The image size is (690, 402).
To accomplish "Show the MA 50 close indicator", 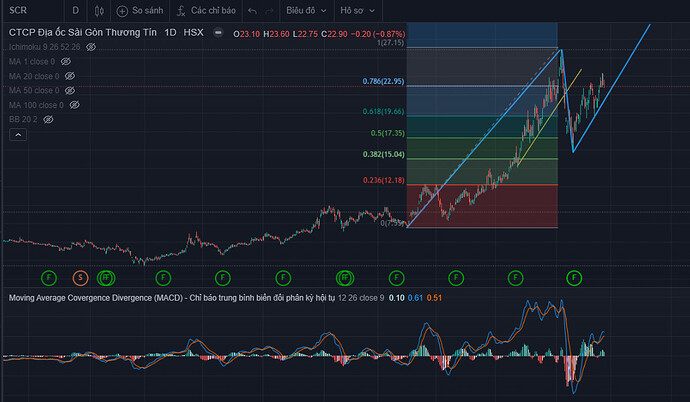I will click(x=70, y=91).
